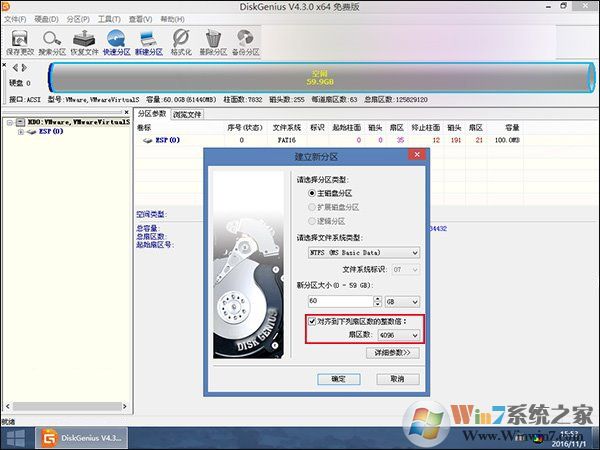Screen dimensions: 600x450
Task: Click the partition size spinner arrows
Action: pyautogui.click(x=378, y=302)
